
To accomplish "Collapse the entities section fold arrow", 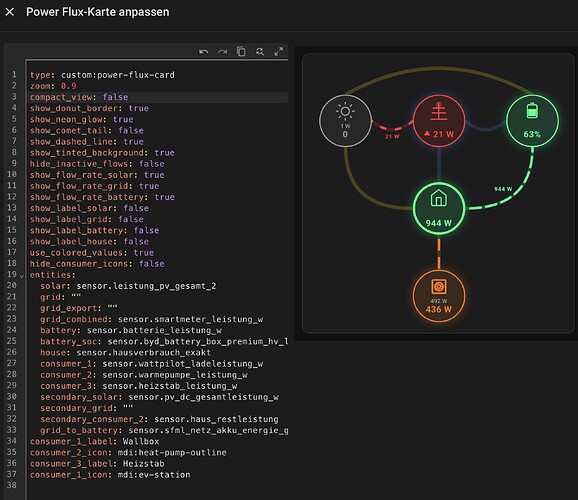I will [x=22, y=276].
